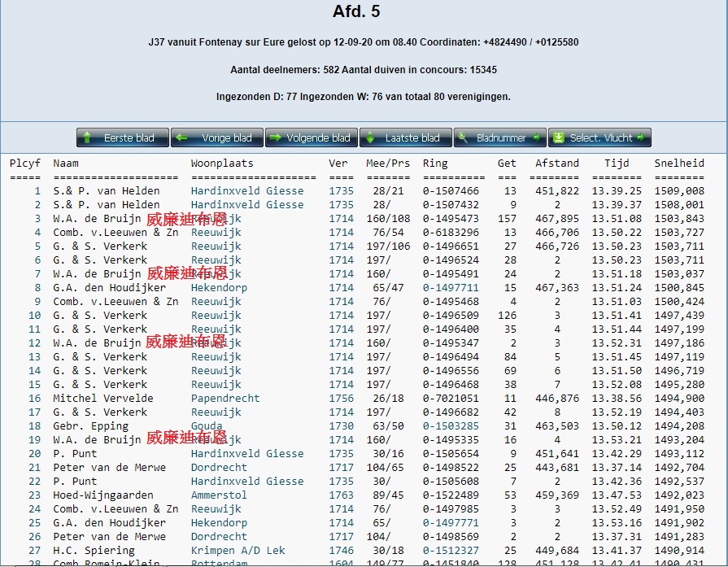Image resolution: width=728 pixels, height=567 pixels.
Task: Click the magnifier icon on Bladnummer
Action: point(463,137)
